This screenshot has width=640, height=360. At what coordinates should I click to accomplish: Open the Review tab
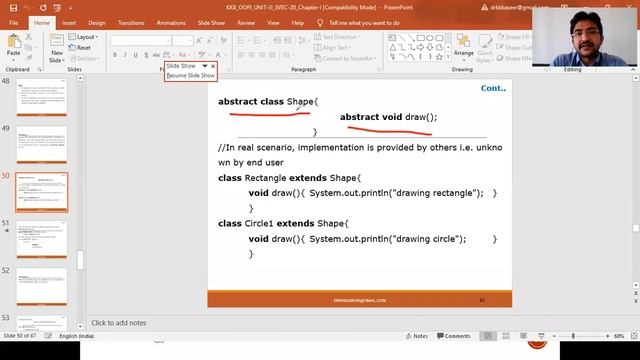246,23
